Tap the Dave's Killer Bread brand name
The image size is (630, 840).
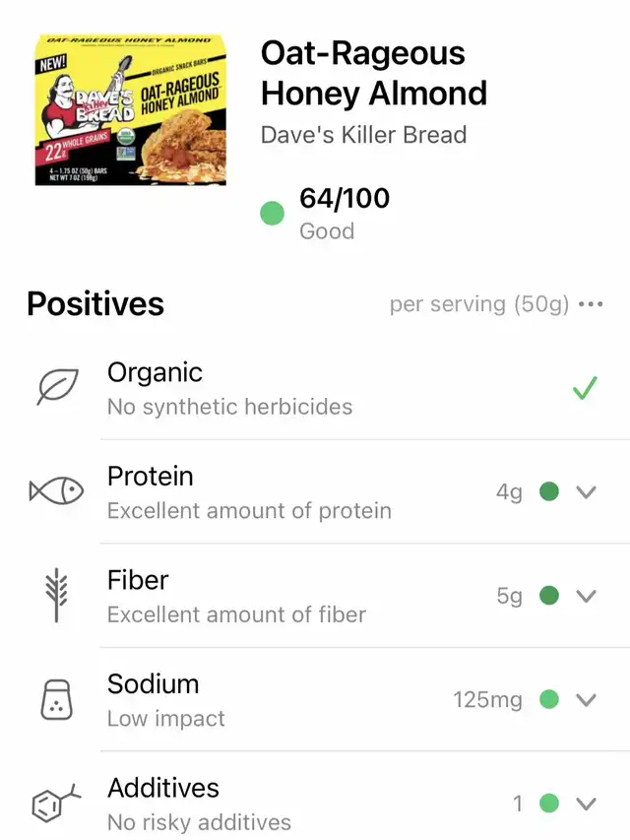point(363,135)
